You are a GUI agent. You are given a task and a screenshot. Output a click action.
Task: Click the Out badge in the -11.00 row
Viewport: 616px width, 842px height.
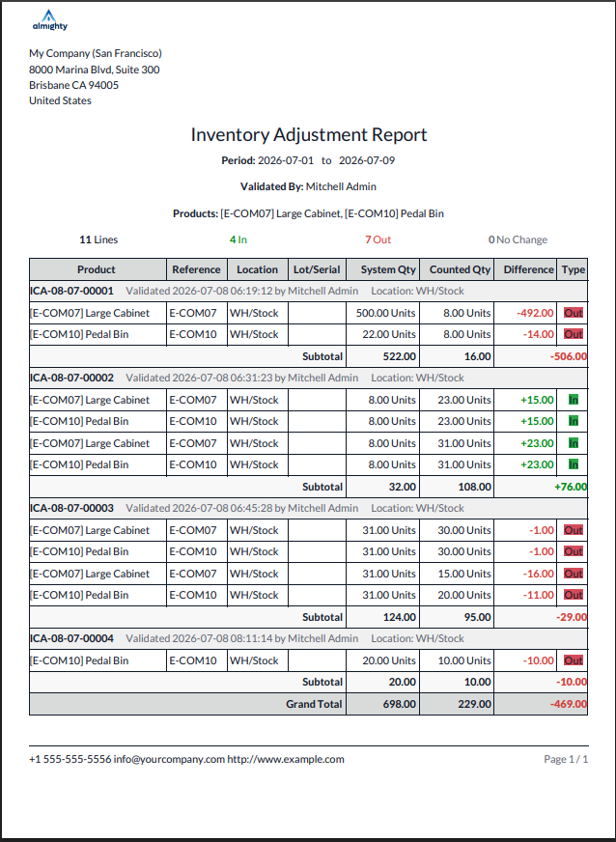[x=574, y=595]
